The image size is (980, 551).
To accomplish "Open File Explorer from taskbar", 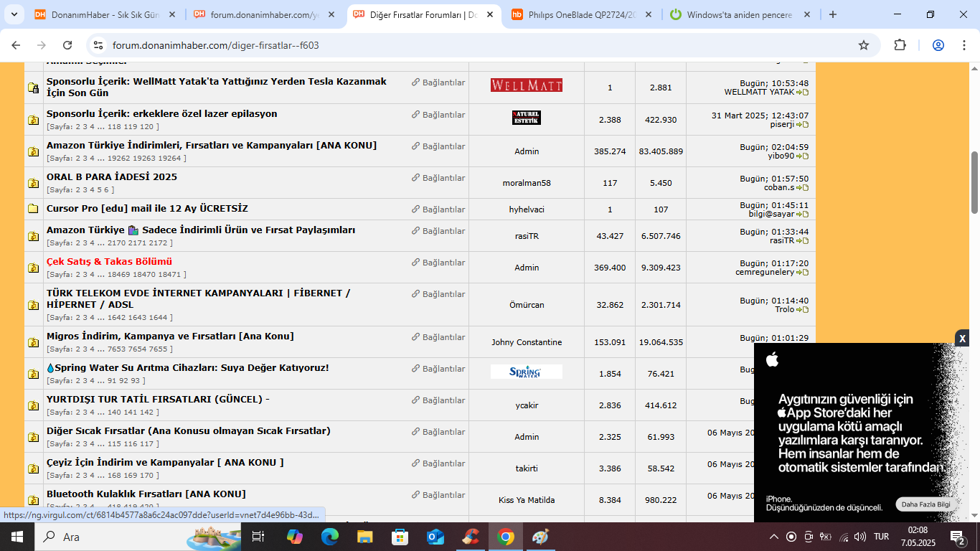I will pos(365,537).
